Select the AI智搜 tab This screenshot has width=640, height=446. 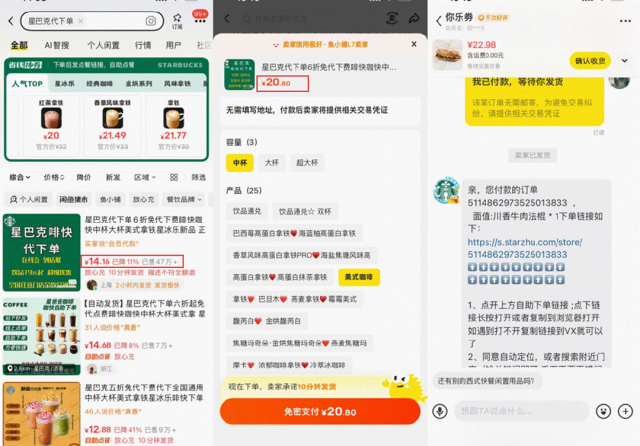pyautogui.click(x=57, y=45)
